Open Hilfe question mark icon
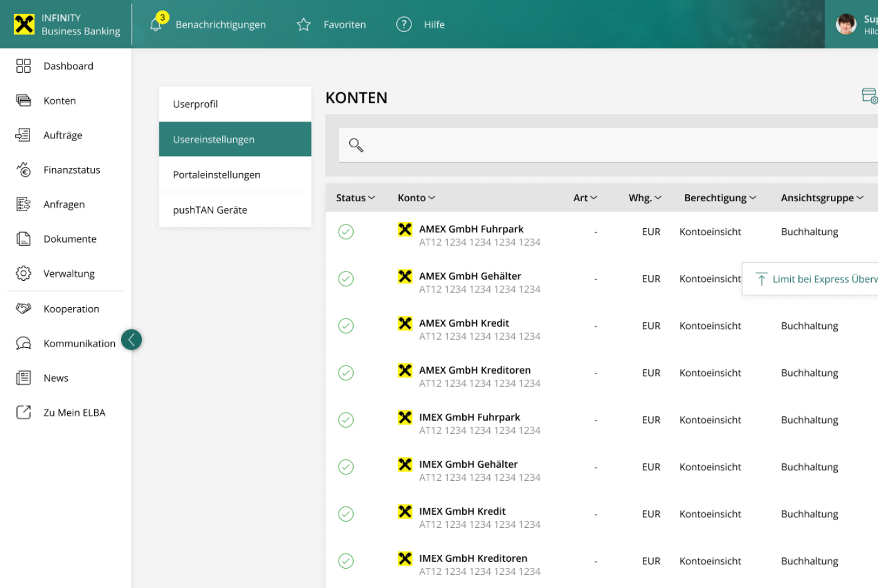The width and height of the screenshot is (878, 588). coord(404,24)
